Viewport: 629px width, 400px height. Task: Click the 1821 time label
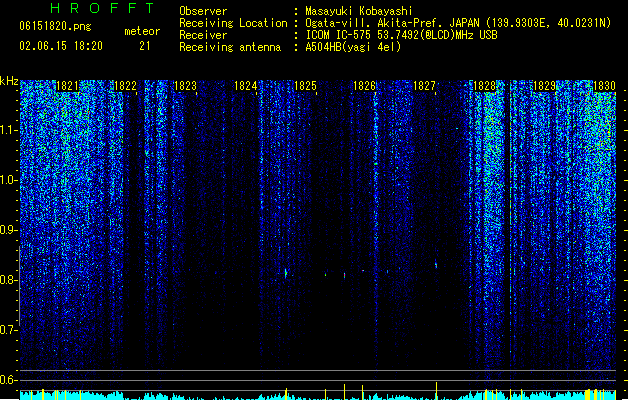pyautogui.click(x=67, y=86)
